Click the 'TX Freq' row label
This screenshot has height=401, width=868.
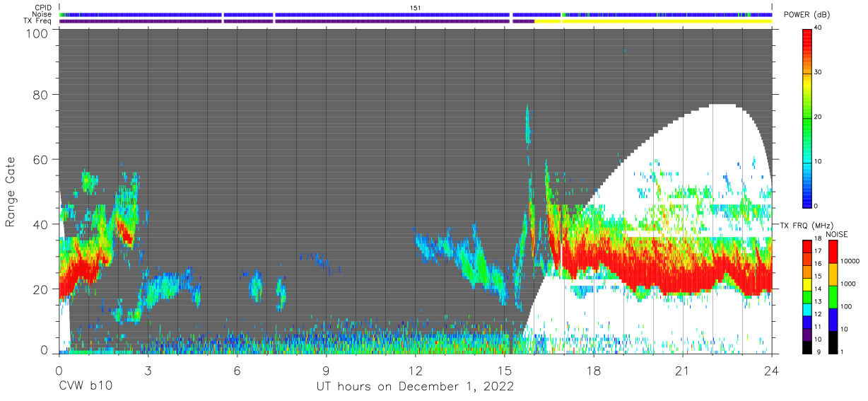(39, 21)
